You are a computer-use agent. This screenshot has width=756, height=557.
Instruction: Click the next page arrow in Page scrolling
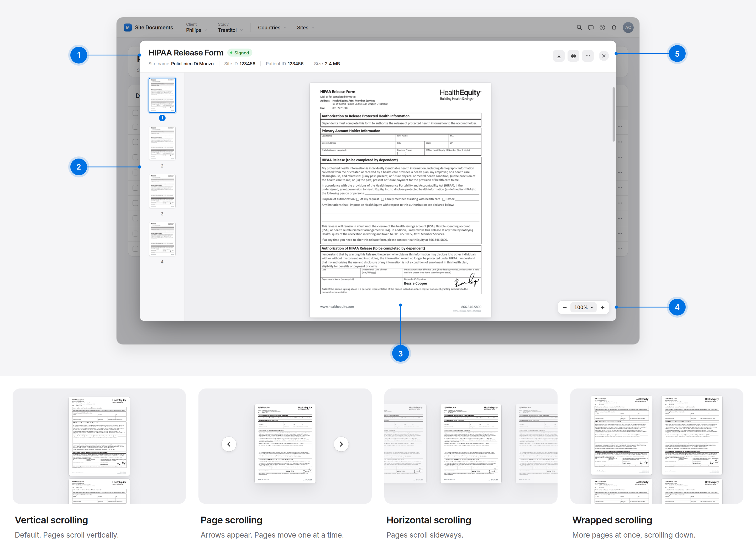click(341, 444)
